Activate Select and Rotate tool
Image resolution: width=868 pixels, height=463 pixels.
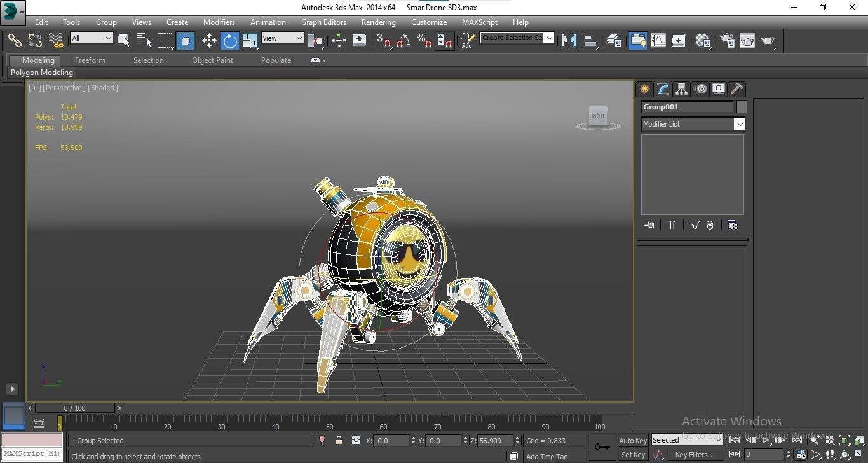point(230,40)
